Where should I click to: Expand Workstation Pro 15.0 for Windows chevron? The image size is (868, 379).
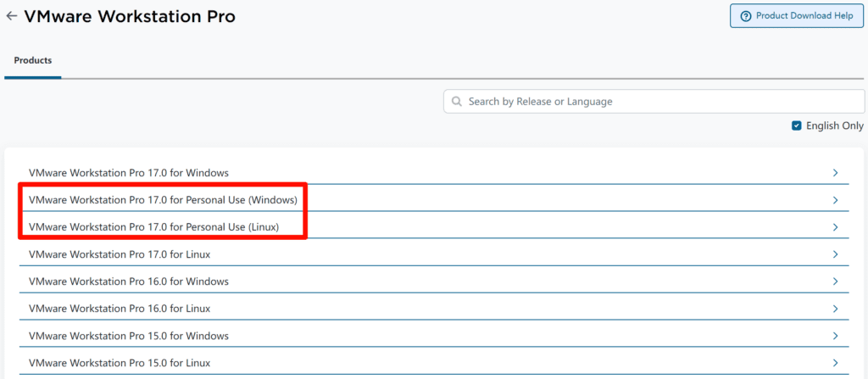835,336
